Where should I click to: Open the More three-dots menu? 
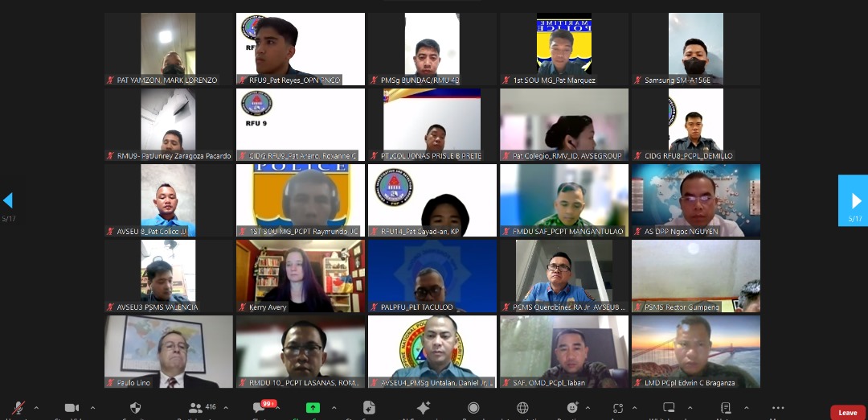coord(778,408)
